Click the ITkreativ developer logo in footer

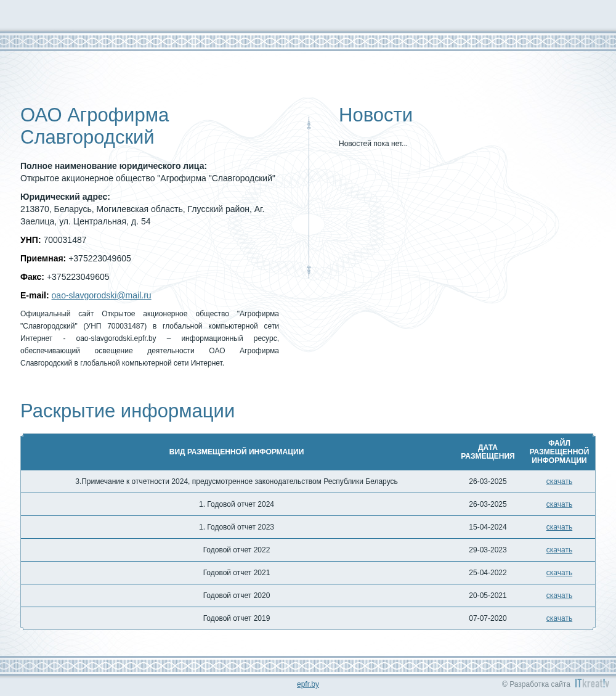pyautogui.click(x=592, y=684)
